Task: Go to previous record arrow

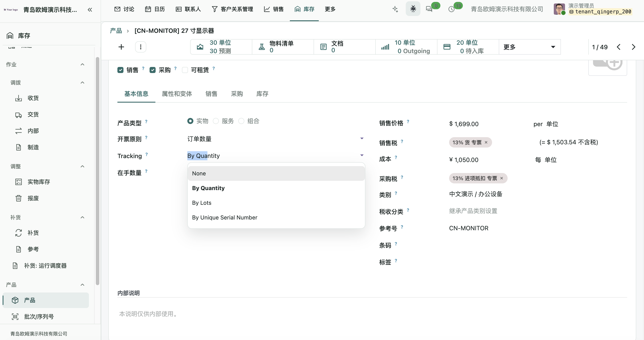Action: 618,47
